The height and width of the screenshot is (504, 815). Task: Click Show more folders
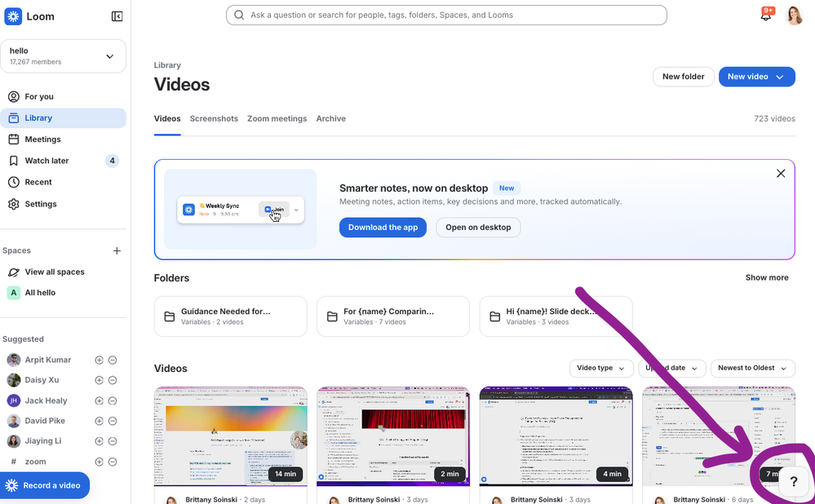767,277
